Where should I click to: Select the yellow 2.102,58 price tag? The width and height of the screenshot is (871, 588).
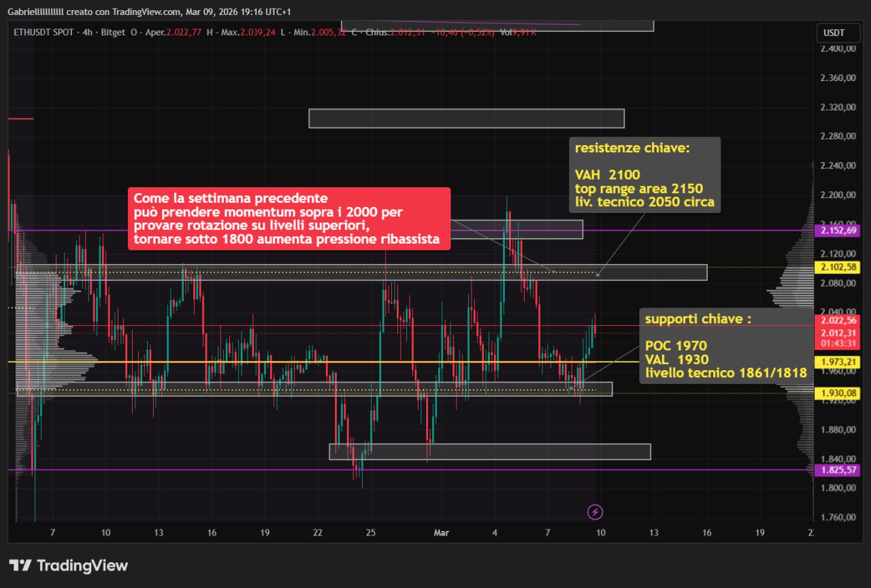(x=836, y=267)
